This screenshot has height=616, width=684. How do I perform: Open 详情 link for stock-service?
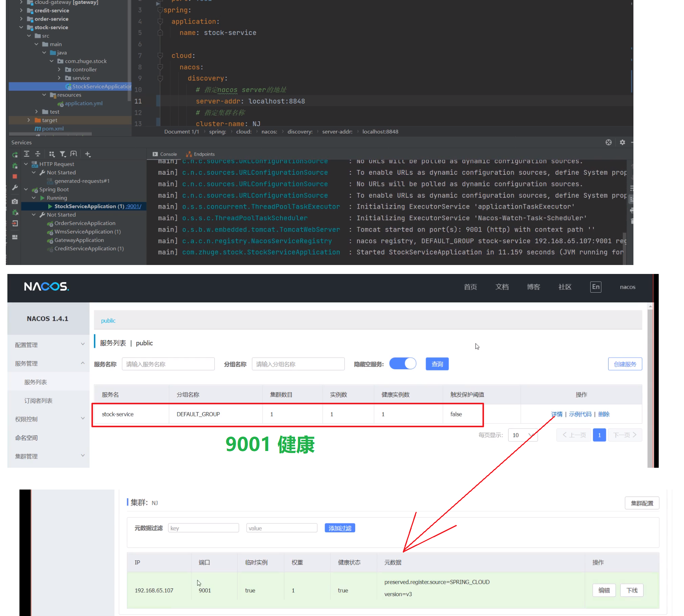coord(557,414)
